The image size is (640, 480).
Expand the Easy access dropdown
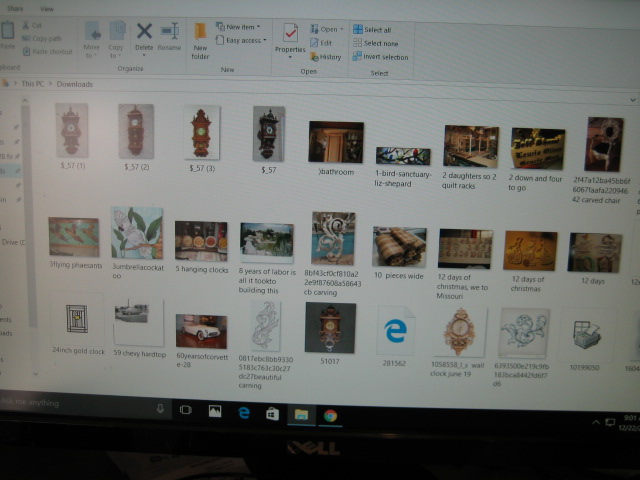(x=241, y=40)
